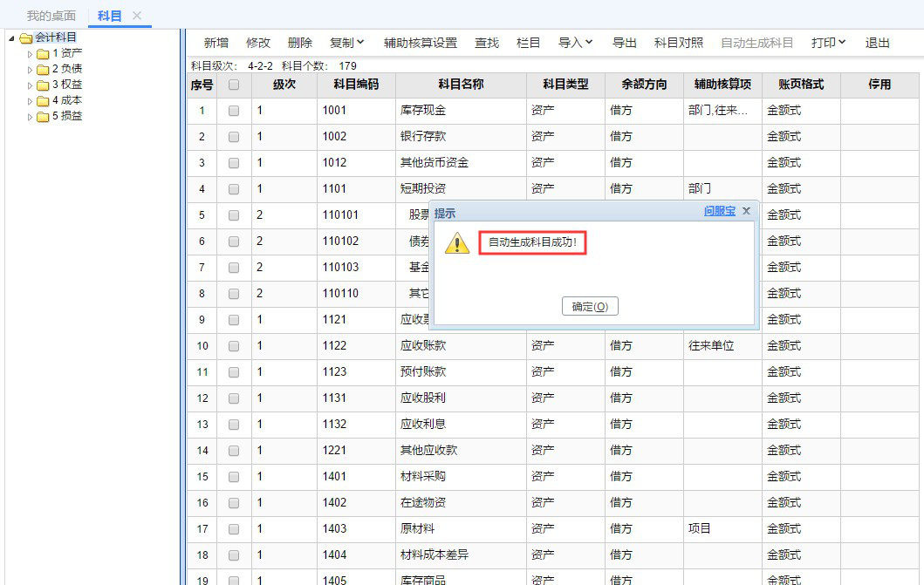The image size is (924, 585).
Task: Click 自动生成科目 in the toolbar
Action: (757, 43)
